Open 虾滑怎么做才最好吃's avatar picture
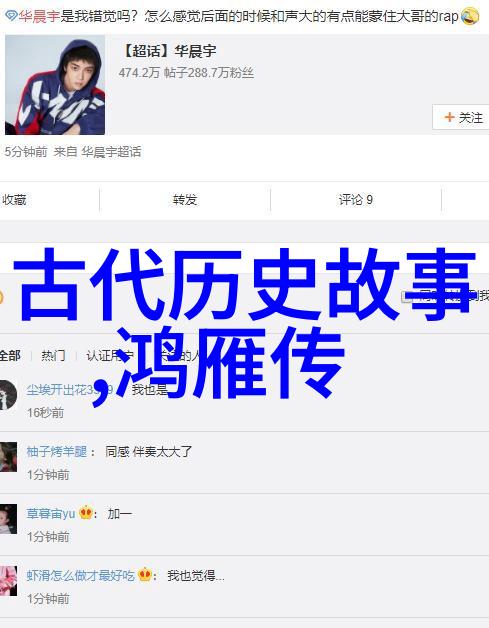 point(8,581)
